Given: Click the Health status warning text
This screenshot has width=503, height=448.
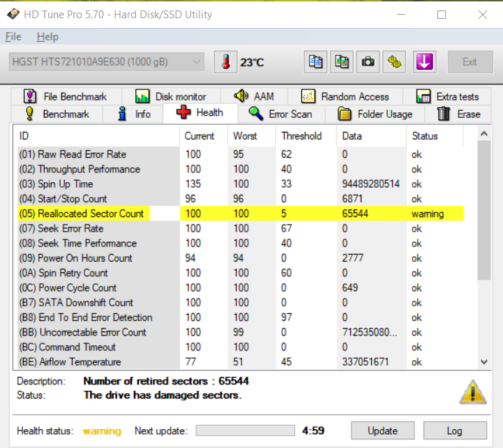Looking at the screenshot, I should tap(102, 431).
